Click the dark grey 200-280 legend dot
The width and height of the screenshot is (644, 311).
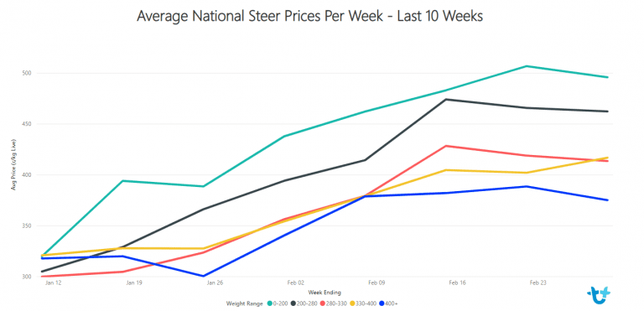(x=293, y=303)
